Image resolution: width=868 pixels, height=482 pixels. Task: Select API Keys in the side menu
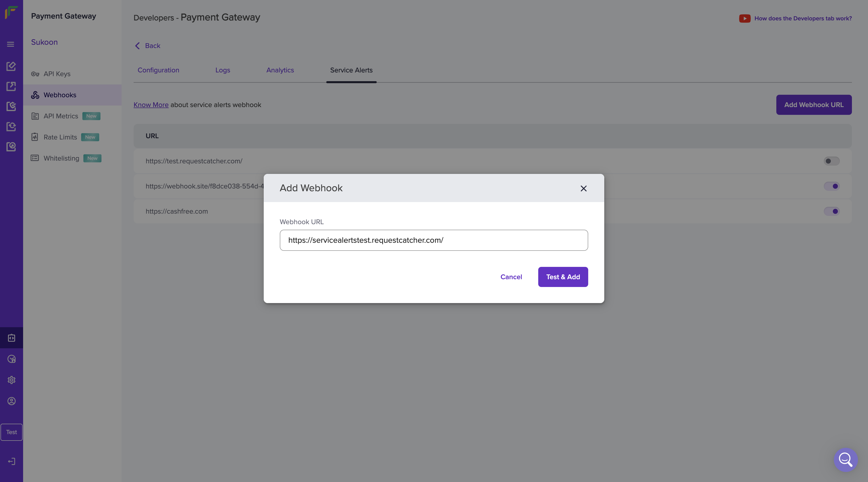pos(57,74)
